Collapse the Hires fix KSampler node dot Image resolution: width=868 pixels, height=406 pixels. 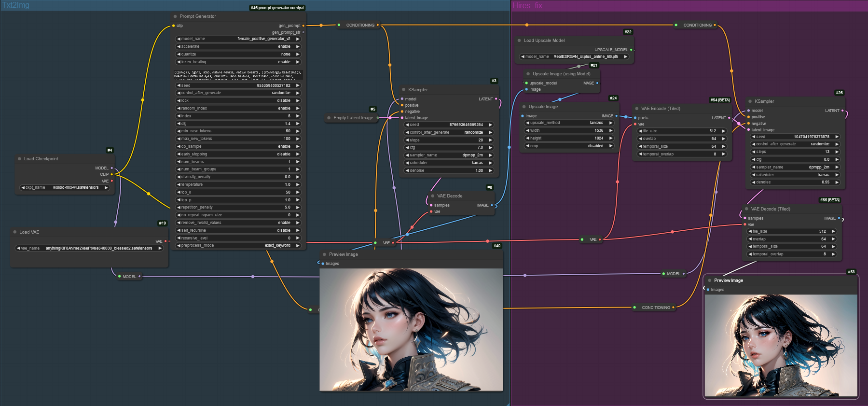click(x=750, y=101)
